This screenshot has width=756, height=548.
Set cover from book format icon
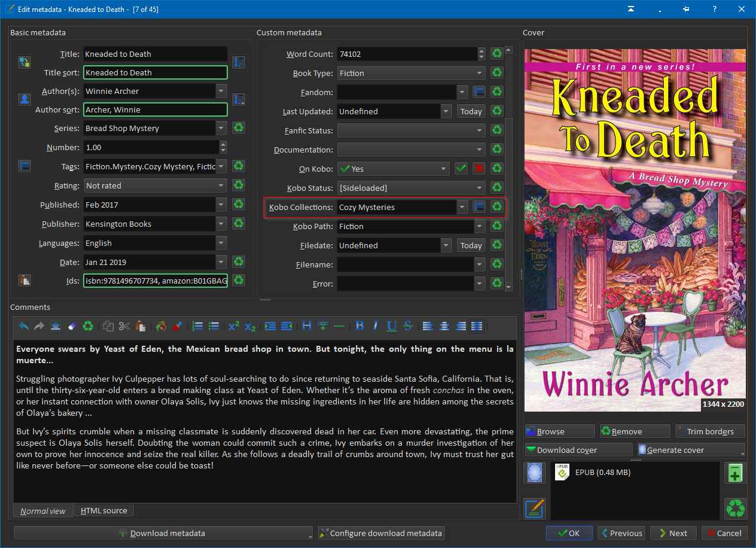click(534, 473)
